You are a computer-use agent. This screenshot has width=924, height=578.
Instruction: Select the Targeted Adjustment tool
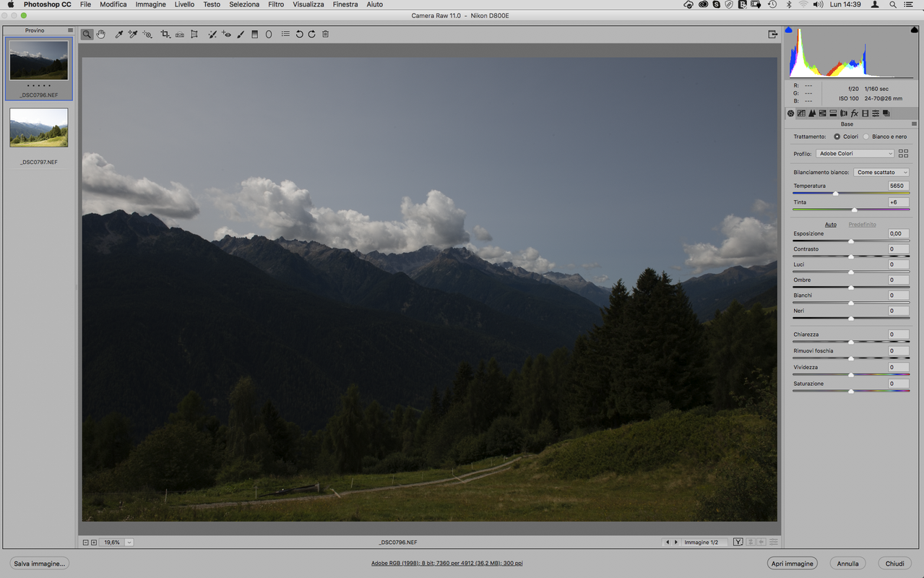tap(147, 34)
